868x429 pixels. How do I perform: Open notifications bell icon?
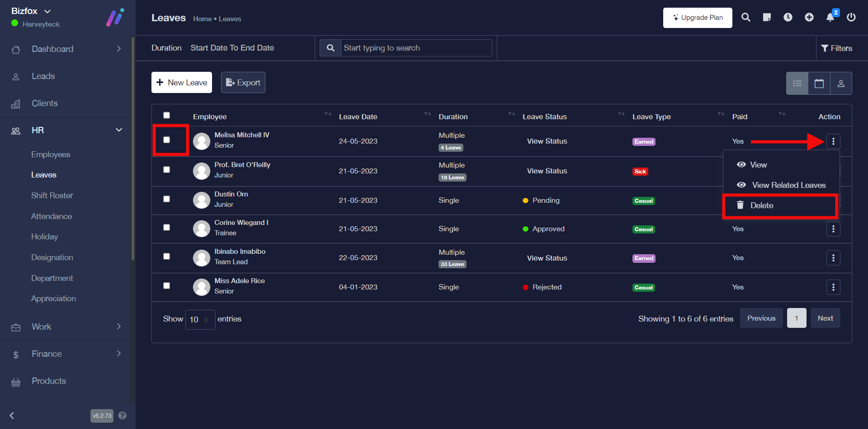[x=830, y=18]
